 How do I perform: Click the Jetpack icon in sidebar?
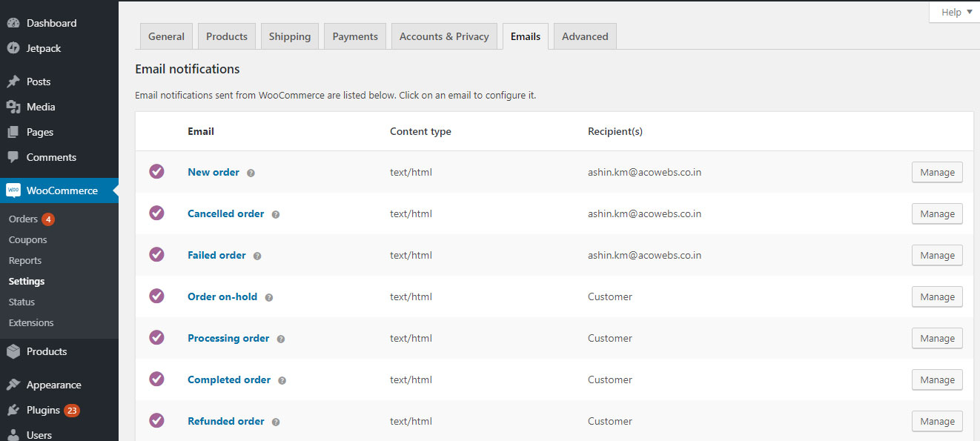coord(13,48)
